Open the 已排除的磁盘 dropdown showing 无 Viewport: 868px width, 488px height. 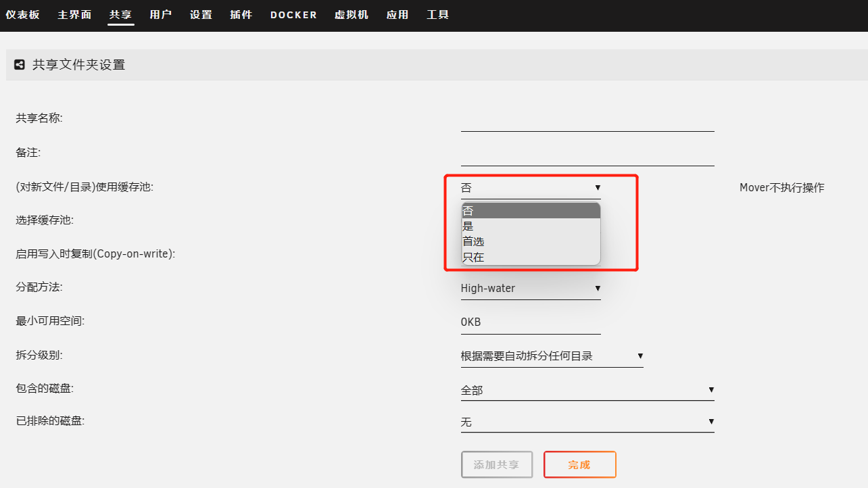point(587,422)
